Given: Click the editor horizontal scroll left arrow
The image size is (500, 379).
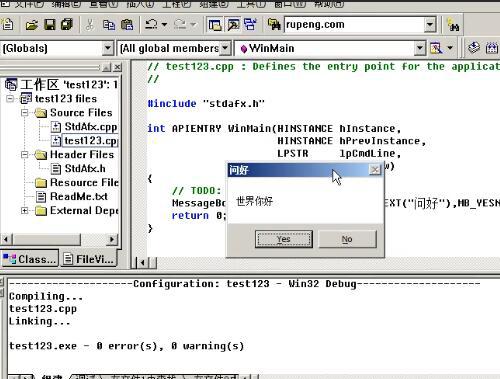Looking at the screenshot, I should [x=143, y=263].
